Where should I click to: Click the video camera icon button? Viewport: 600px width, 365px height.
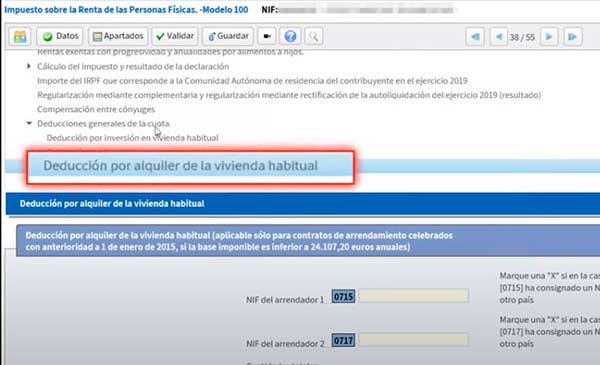[x=267, y=36]
